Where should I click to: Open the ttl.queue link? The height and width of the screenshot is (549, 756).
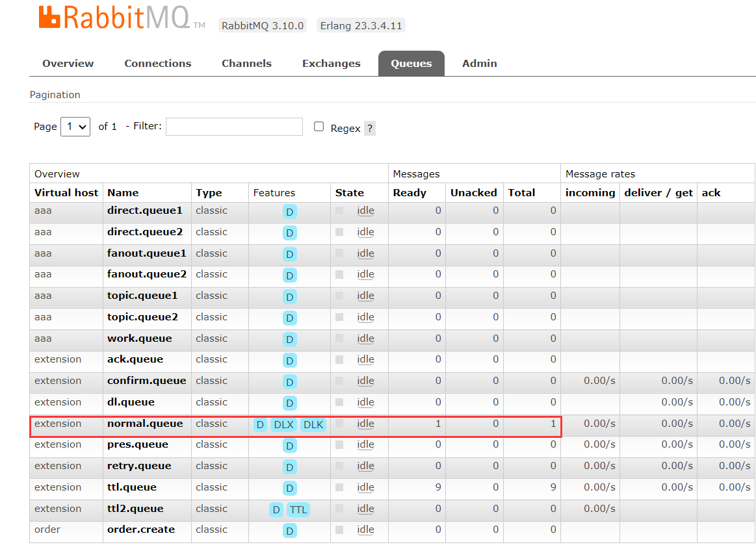click(x=132, y=487)
